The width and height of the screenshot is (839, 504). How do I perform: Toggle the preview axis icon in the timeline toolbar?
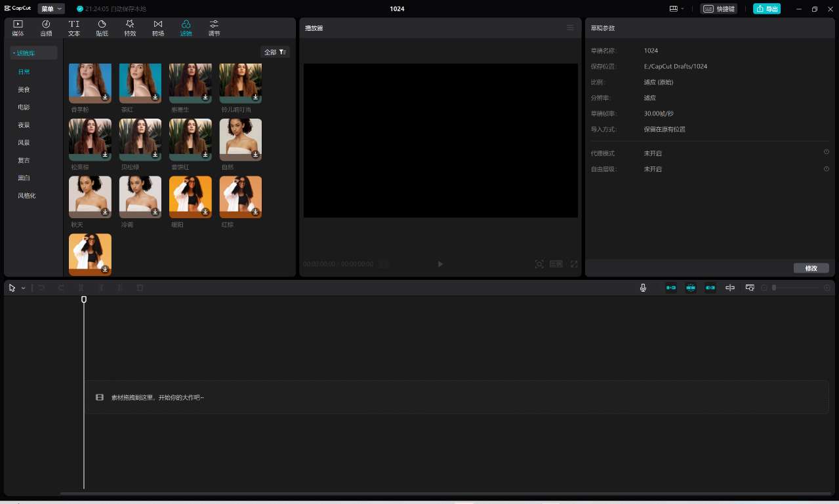(730, 288)
